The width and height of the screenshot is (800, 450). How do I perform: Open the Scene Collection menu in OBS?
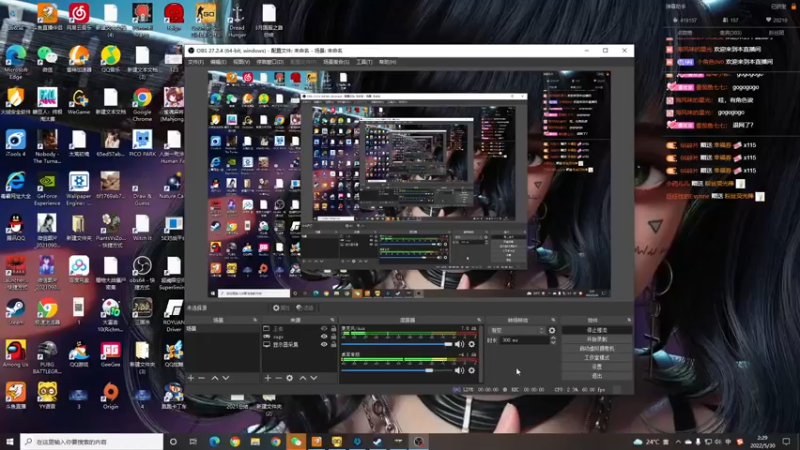[336, 62]
